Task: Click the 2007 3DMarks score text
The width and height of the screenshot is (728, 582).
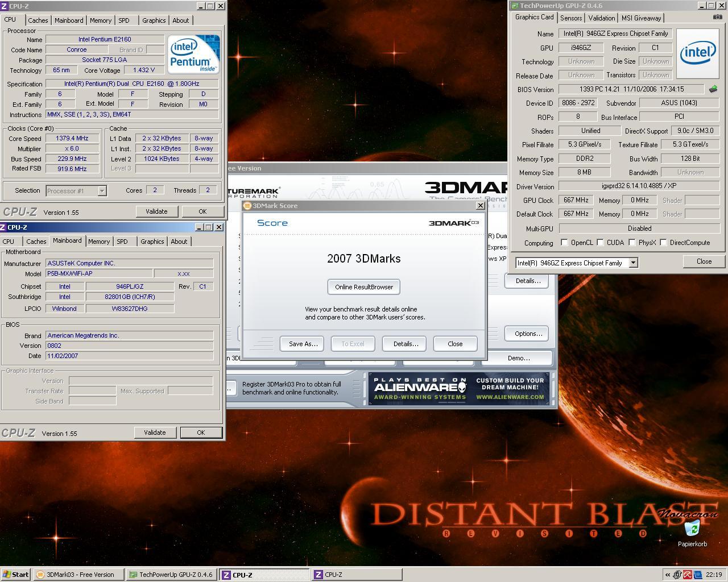Action: pyautogui.click(x=364, y=259)
